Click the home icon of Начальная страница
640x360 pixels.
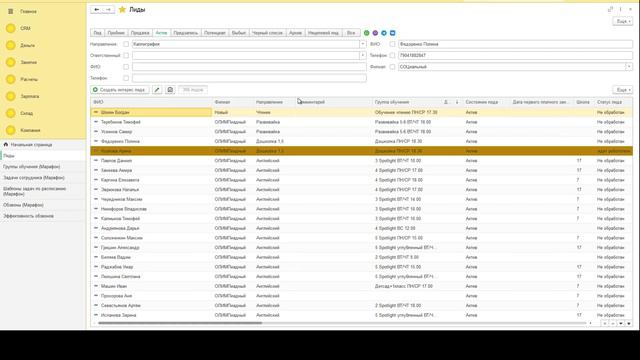[x=6, y=144]
